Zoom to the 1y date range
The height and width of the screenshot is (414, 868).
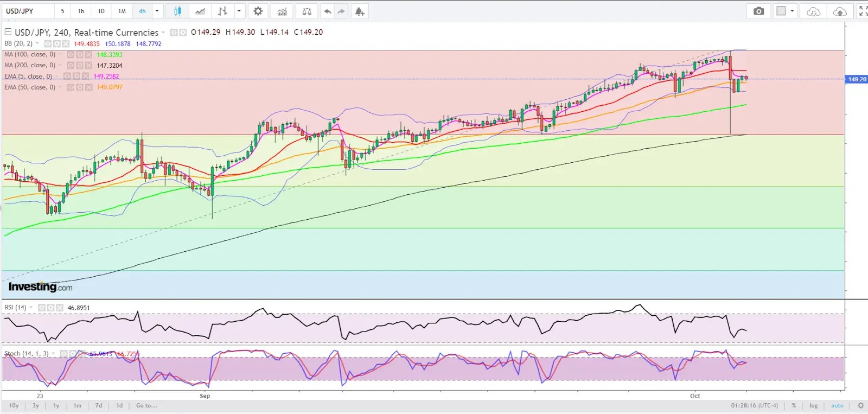(56, 406)
